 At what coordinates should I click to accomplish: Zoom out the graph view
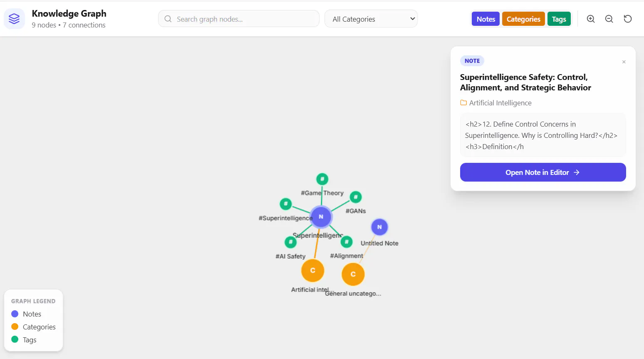pos(609,19)
